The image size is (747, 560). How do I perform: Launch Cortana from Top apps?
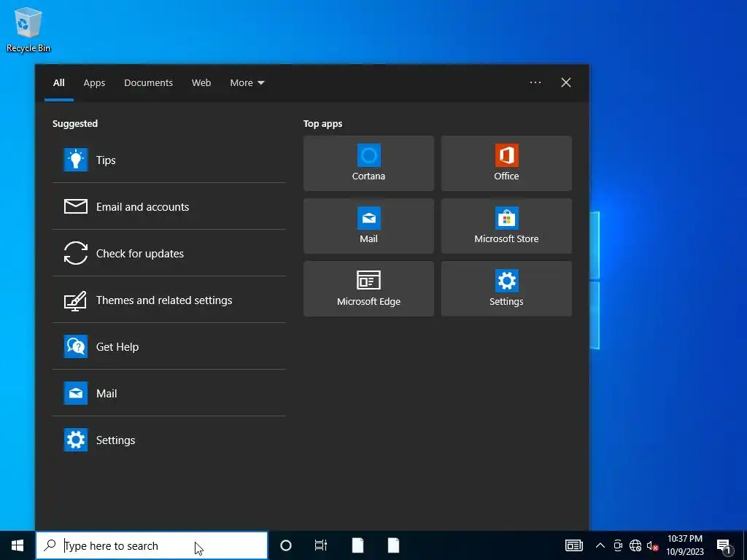368,163
